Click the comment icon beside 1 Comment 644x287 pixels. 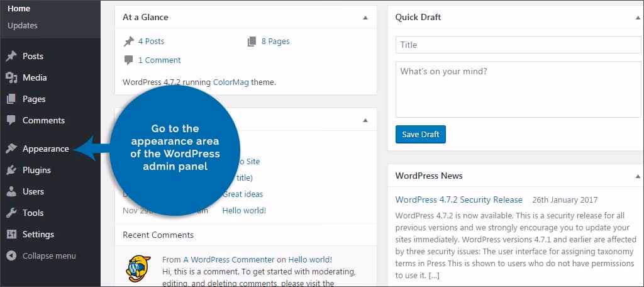point(128,60)
